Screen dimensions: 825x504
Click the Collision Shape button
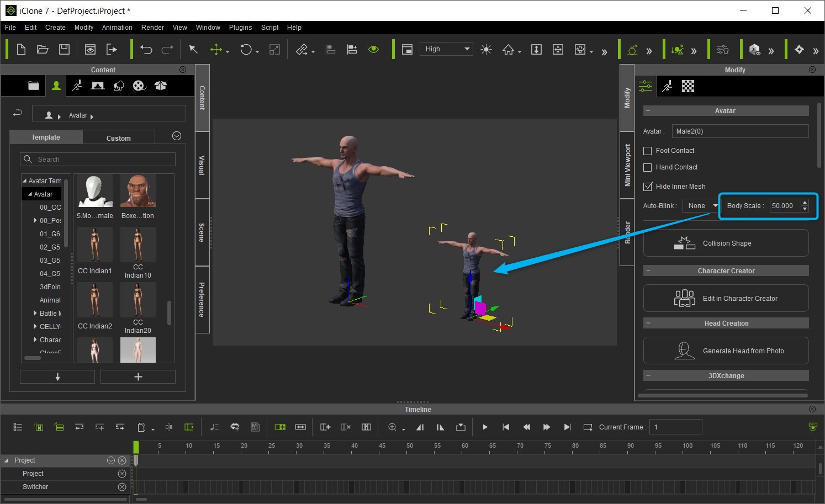(726, 243)
